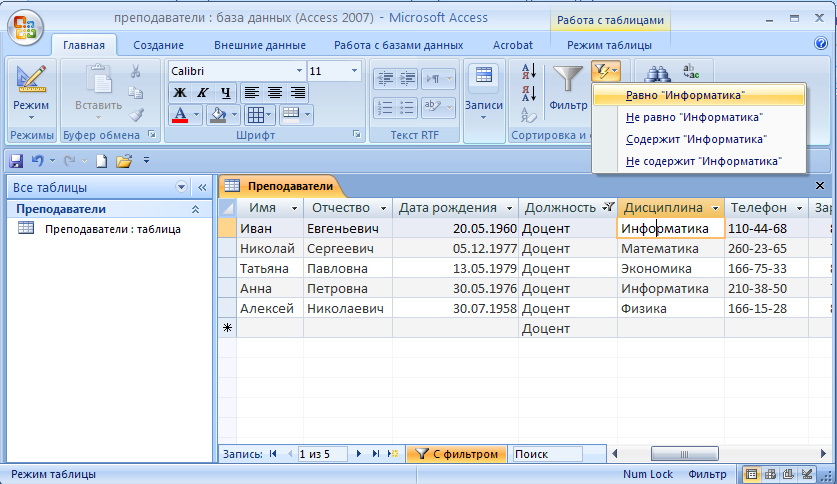The width and height of the screenshot is (837, 484).
Task: Click the large Фильтр funnel button
Action: [567, 88]
